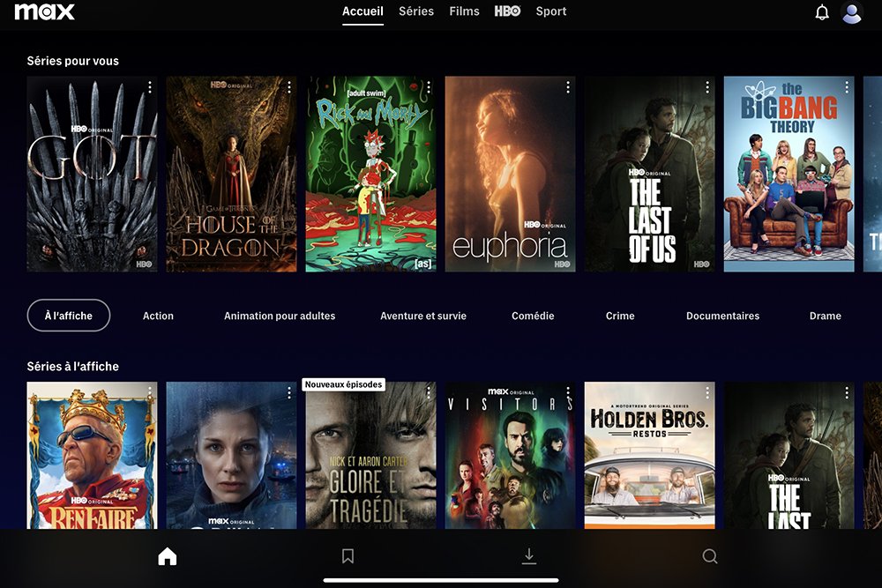Select the À l'affiche filter
The width and height of the screenshot is (882, 588).
click(69, 316)
